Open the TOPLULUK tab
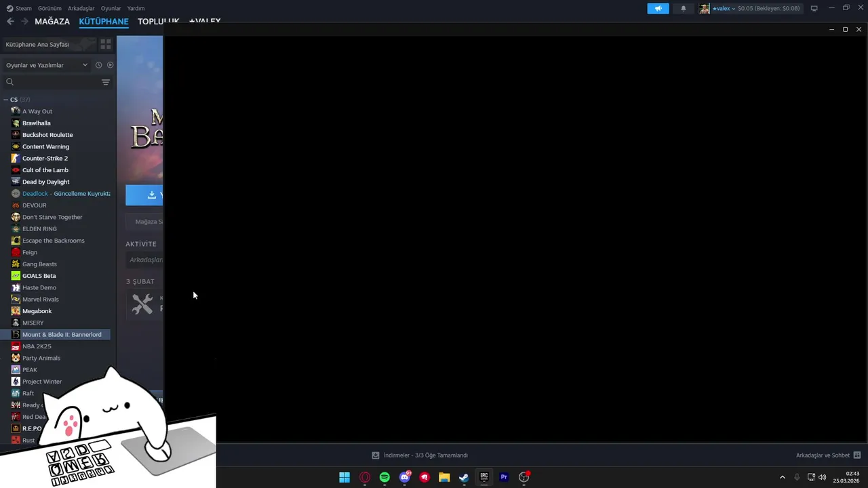 point(158,22)
